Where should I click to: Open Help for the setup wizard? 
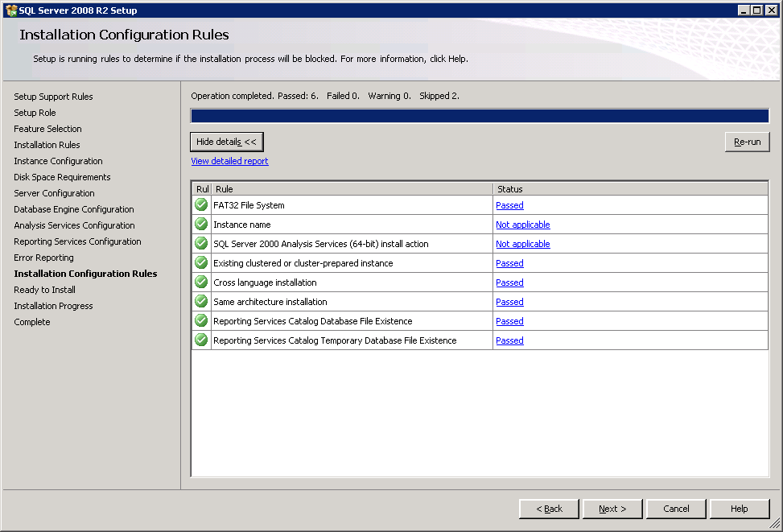pos(740,509)
